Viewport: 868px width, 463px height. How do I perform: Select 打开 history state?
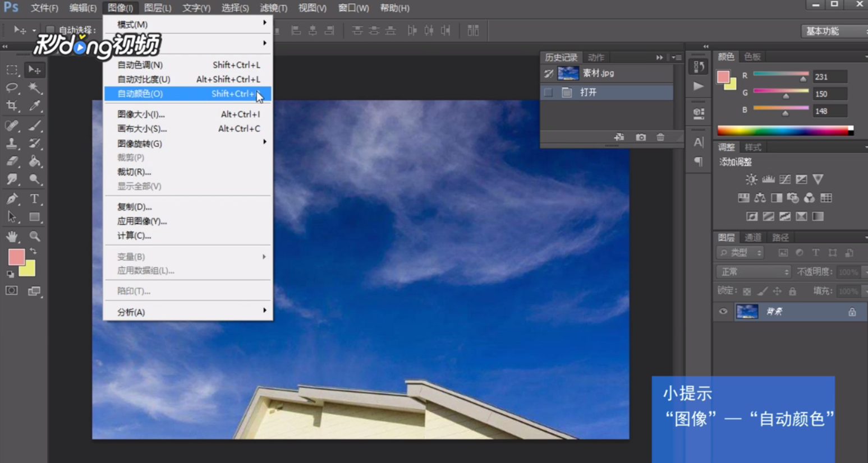click(607, 92)
